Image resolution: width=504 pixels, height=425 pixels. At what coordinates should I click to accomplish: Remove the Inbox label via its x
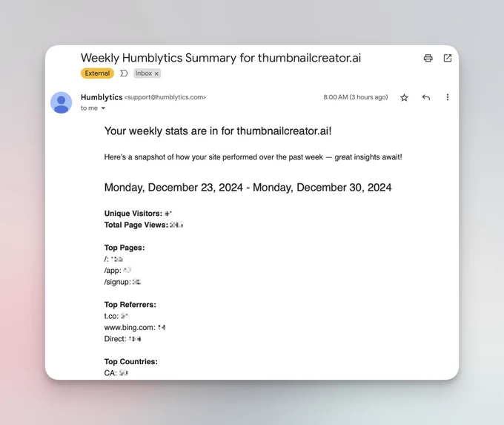point(156,73)
